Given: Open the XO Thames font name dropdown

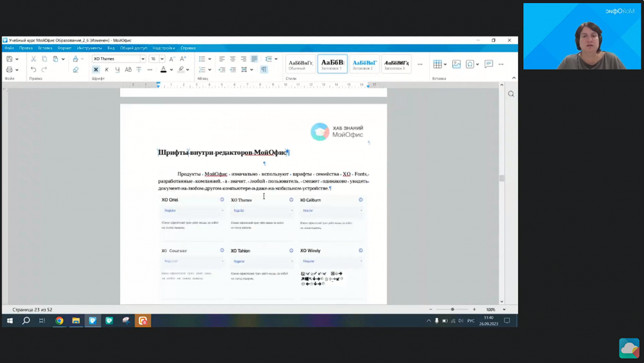Looking at the screenshot, I should click(x=143, y=59).
